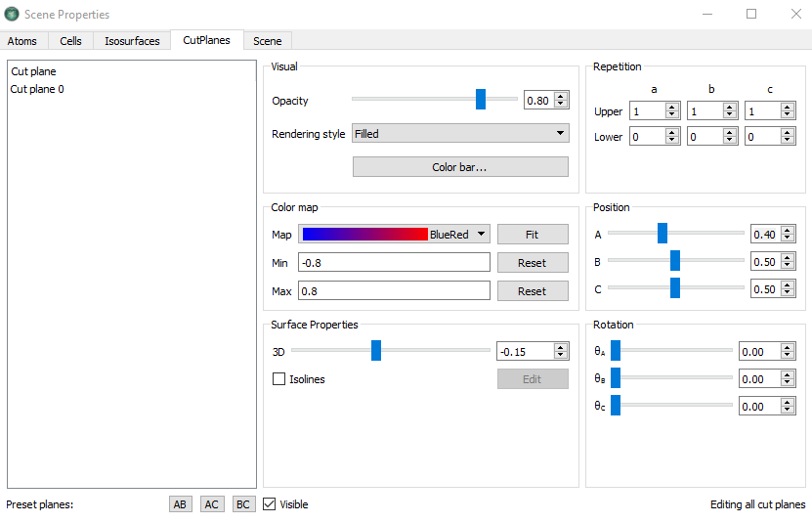Image resolution: width=812 pixels, height=523 pixels.
Task: Decrease the Position B value
Action: tap(788, 265)
